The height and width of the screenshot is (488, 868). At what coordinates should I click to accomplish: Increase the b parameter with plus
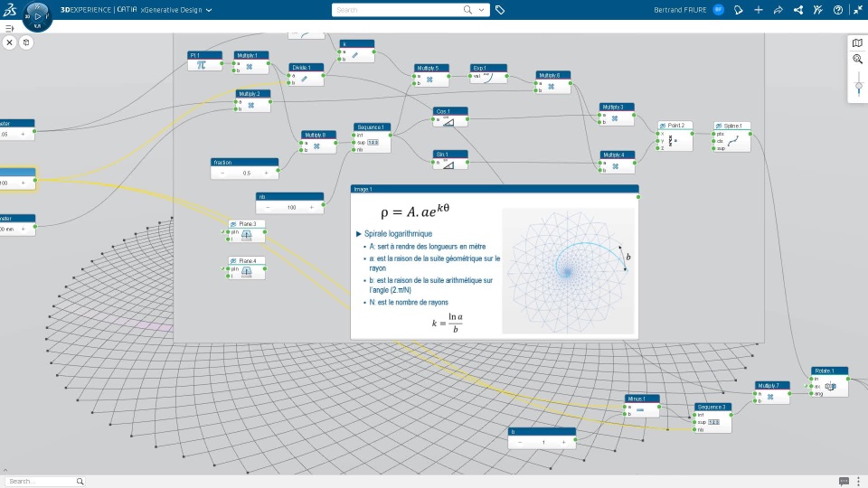coord(563,443)
